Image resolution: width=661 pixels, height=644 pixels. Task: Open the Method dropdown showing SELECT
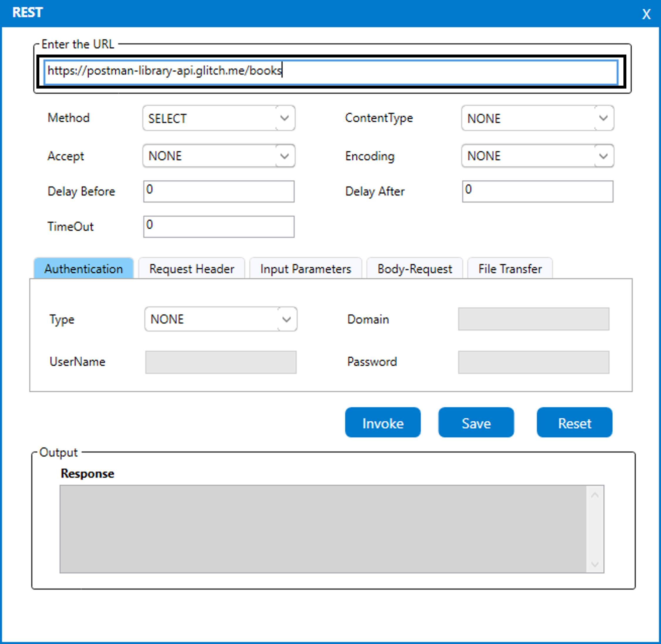[x=219, y=118]
